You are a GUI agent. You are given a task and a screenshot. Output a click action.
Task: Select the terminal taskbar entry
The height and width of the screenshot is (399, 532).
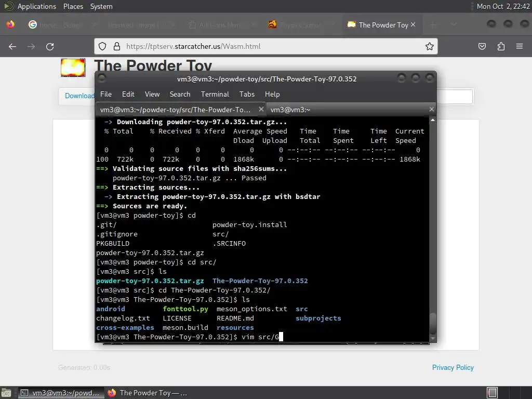click(61, 393)
